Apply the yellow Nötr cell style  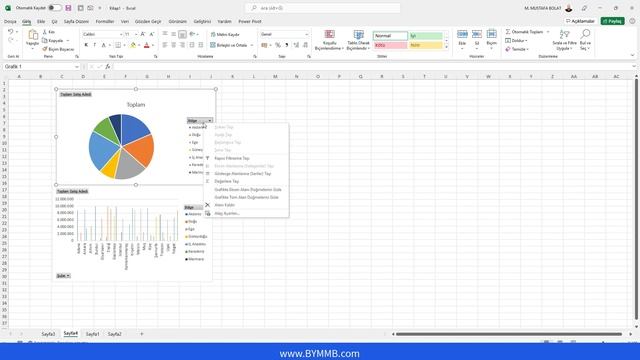[x=426, y=45]
